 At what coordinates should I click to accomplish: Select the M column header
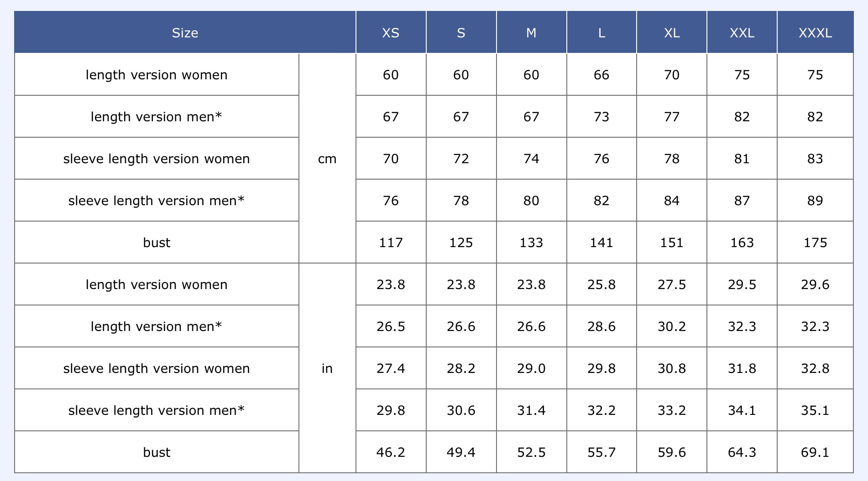point(531,33)
